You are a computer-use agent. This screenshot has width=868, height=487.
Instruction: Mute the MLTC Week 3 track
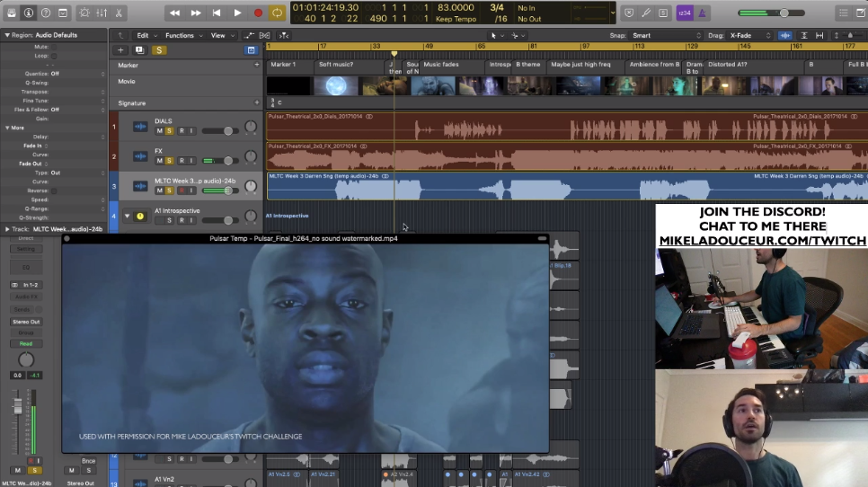click(x=159, y=190)
